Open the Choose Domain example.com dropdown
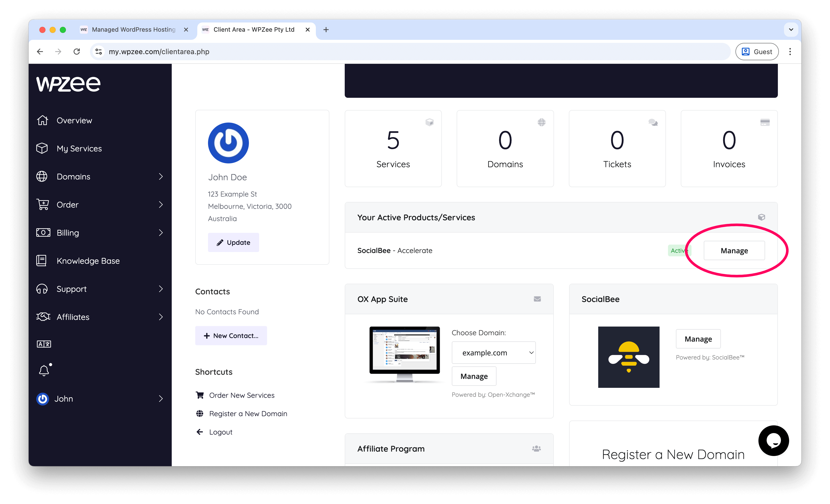 pos(493,353)
